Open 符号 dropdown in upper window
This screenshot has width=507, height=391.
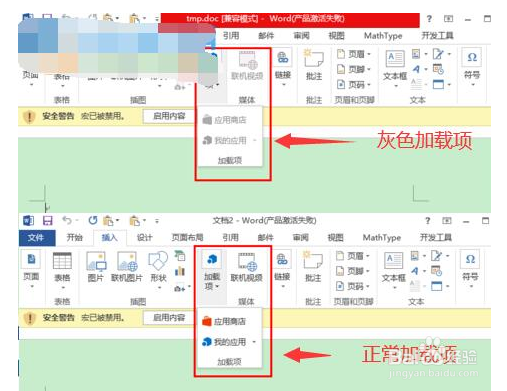[472, 68]
